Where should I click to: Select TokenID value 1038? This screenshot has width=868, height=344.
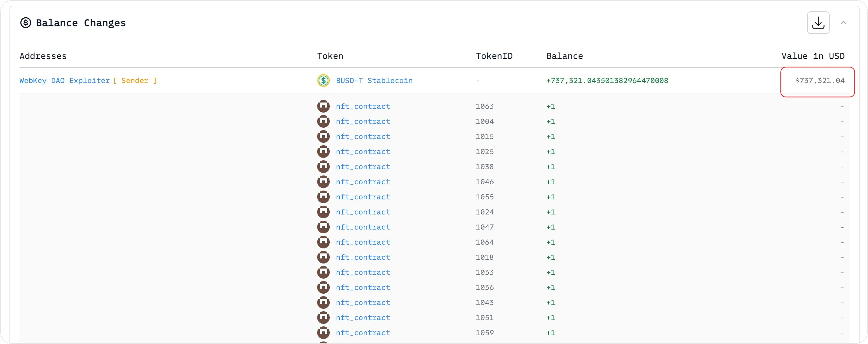485,167
